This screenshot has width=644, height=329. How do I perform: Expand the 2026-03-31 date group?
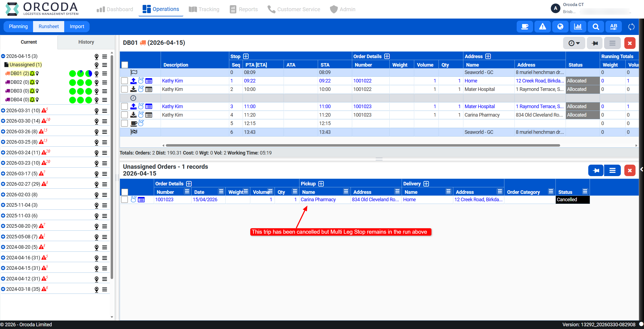(x=3, y=111)
